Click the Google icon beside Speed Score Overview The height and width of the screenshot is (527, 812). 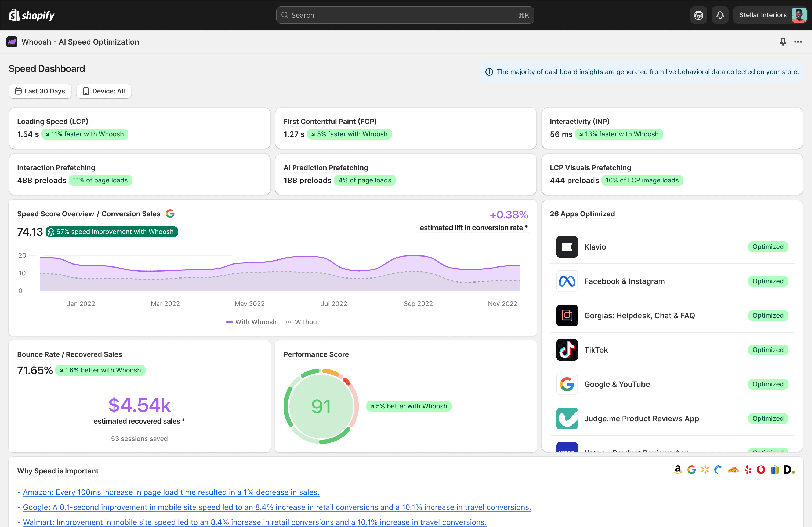tap(170, 214)
